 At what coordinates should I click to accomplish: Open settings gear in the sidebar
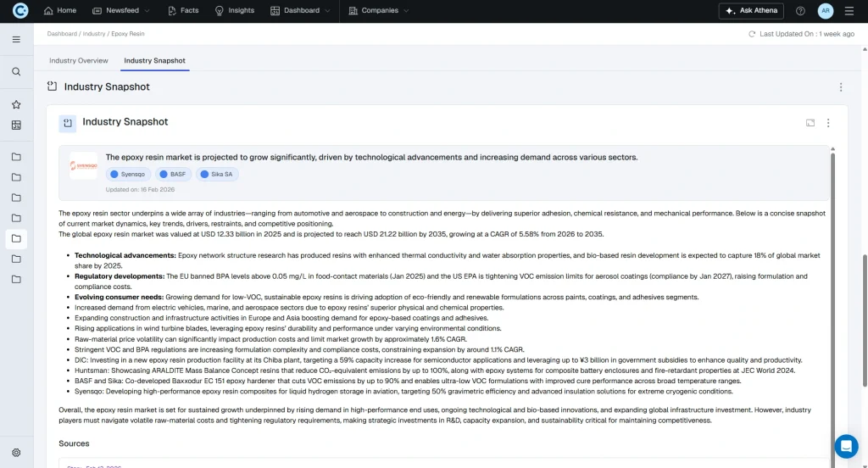tap(16, 453)
